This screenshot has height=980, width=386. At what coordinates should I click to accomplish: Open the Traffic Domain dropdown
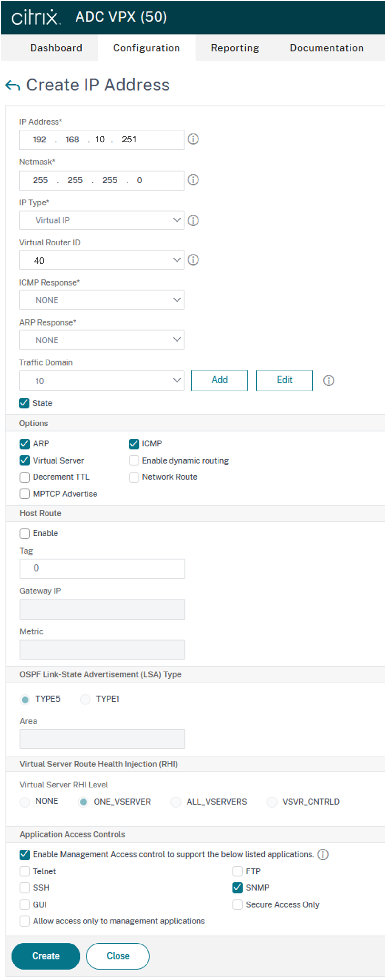(102, 381)
